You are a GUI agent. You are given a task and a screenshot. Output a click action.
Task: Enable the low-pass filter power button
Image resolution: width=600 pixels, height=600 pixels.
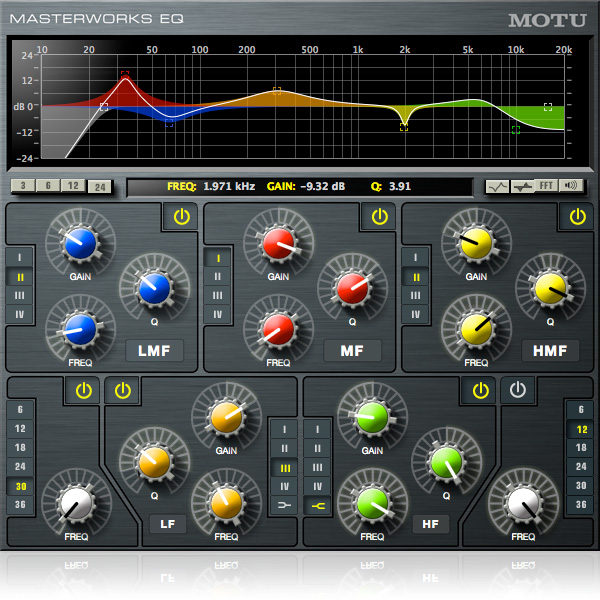(x=518, y=390)
